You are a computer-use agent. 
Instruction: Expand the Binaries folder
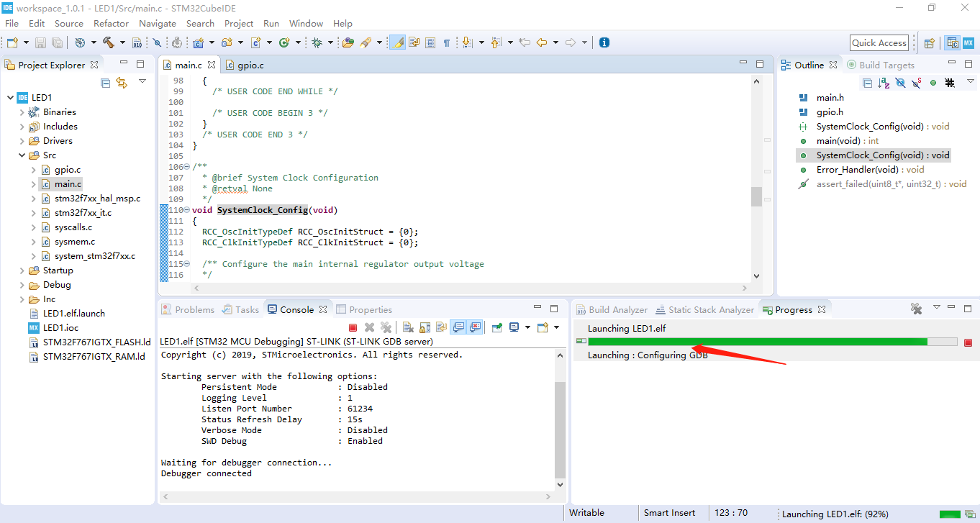click(22, 112)
